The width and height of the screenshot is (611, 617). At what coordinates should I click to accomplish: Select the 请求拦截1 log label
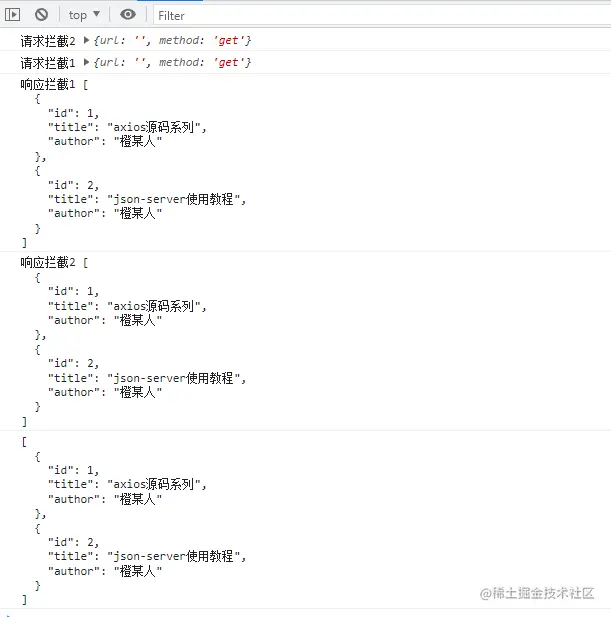48,63
